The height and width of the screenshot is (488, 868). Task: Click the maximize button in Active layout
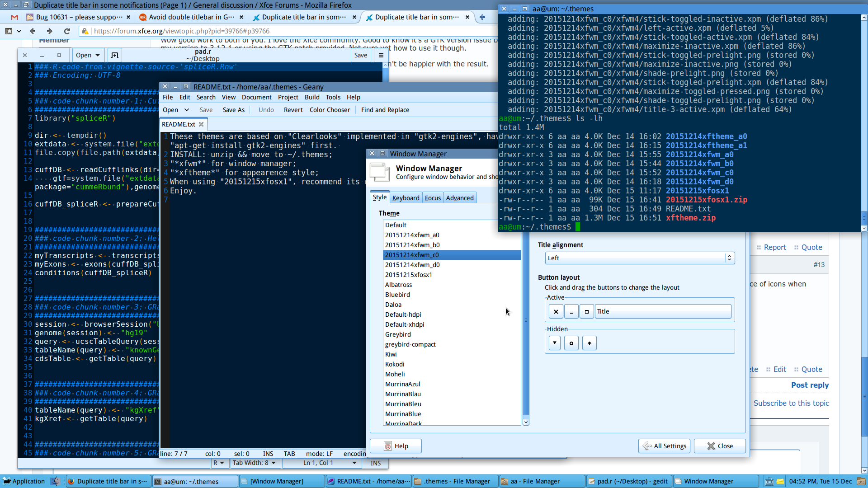coord(587,311)
